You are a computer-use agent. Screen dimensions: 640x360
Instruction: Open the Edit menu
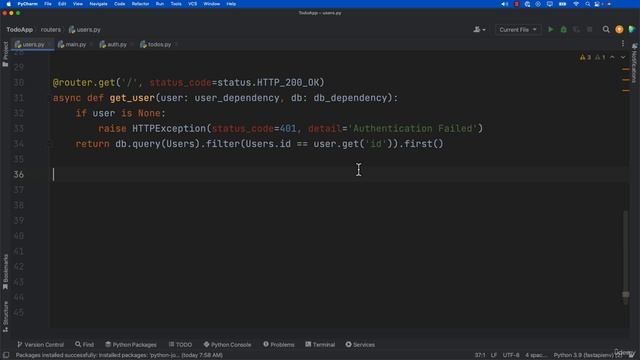tap(62, 4)
